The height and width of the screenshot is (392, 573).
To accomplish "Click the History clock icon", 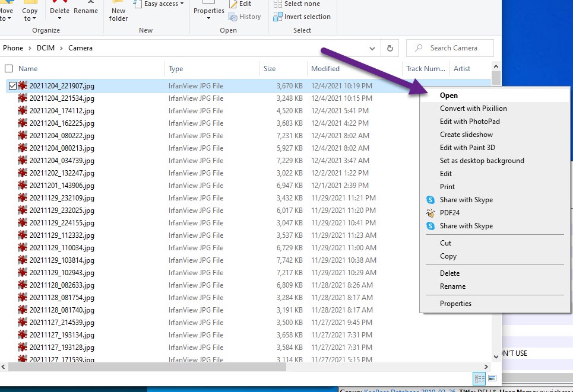I will point(233,17).
